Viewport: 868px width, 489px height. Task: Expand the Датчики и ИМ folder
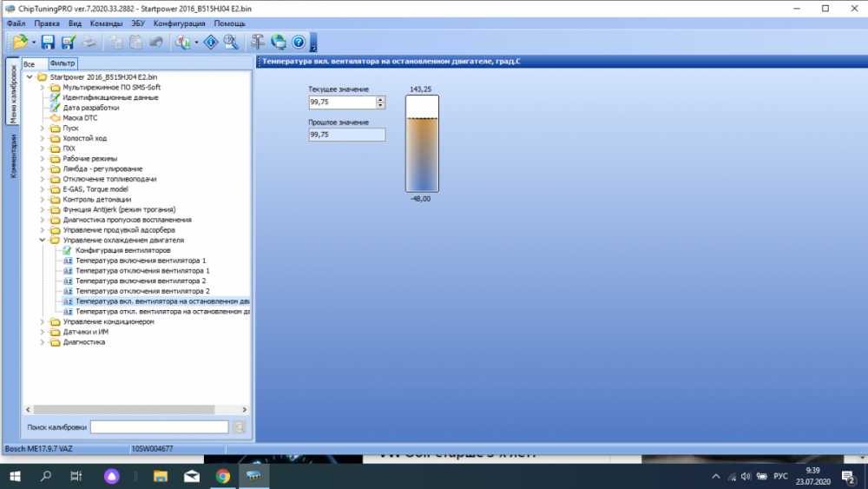[x=43, y=332]
